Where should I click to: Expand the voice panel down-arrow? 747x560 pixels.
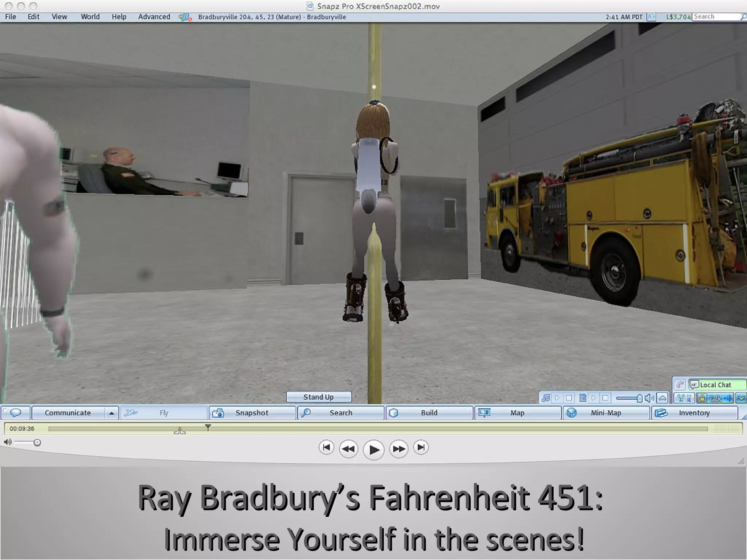pyautogui.click(x=741, y=398)
